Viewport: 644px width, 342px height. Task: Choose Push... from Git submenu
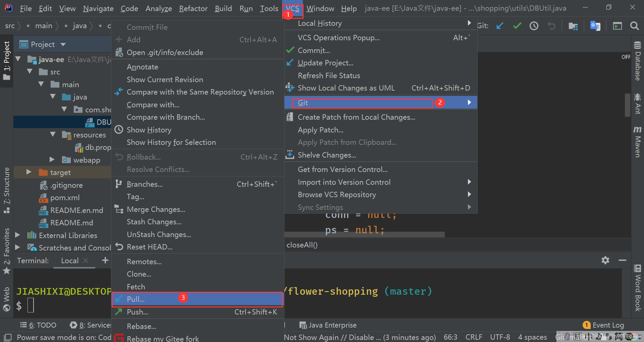[198, 312]
